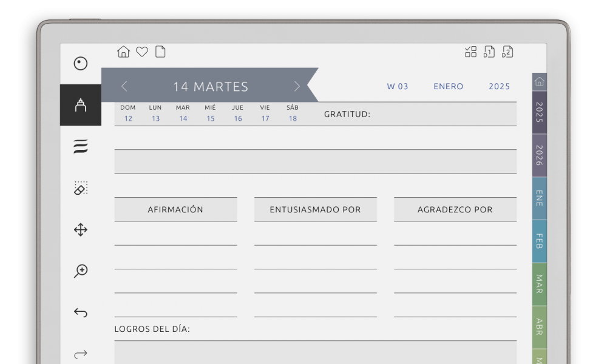The image size is (607, 364).
Task: Tap the shaded box under LOGROS DEL DÍA
Action: (x=316, y=352)
